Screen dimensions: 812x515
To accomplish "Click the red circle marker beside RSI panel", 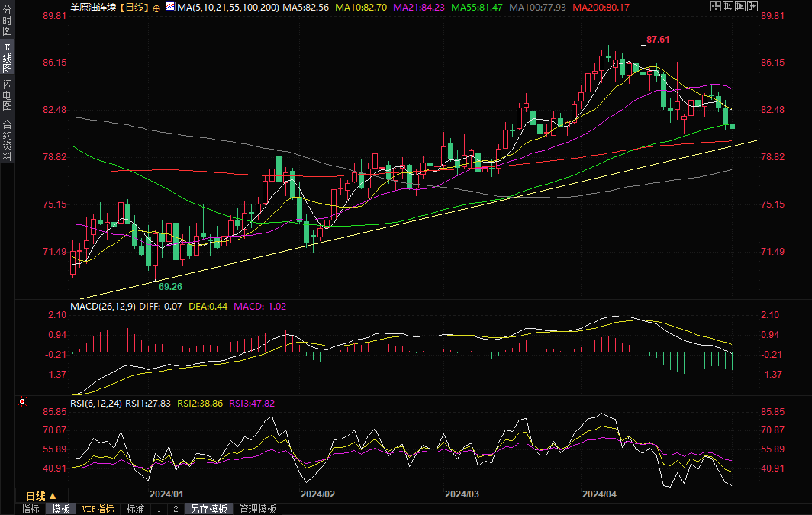I will (22, 401).
